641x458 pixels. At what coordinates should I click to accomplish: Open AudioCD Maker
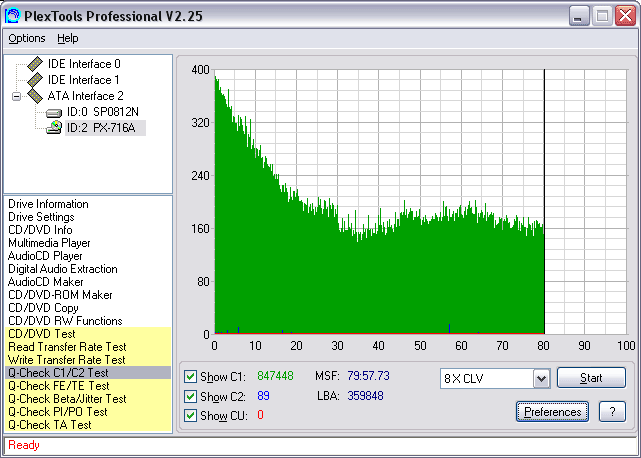coord(46,282)
